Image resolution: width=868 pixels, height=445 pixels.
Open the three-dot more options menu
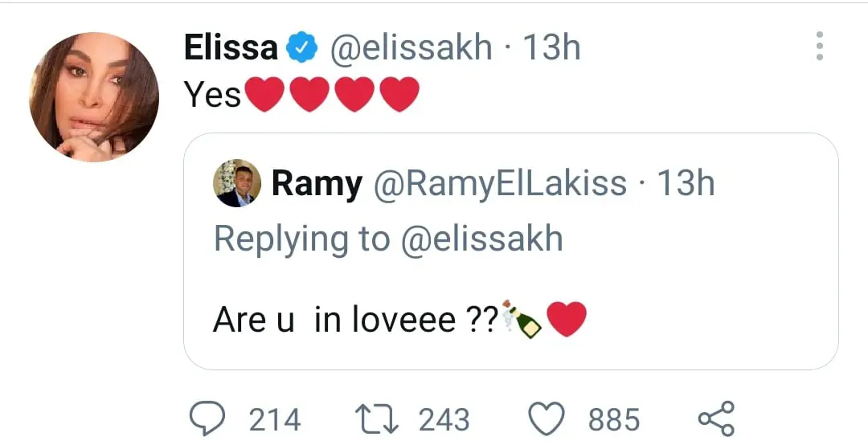coord(819,46)
